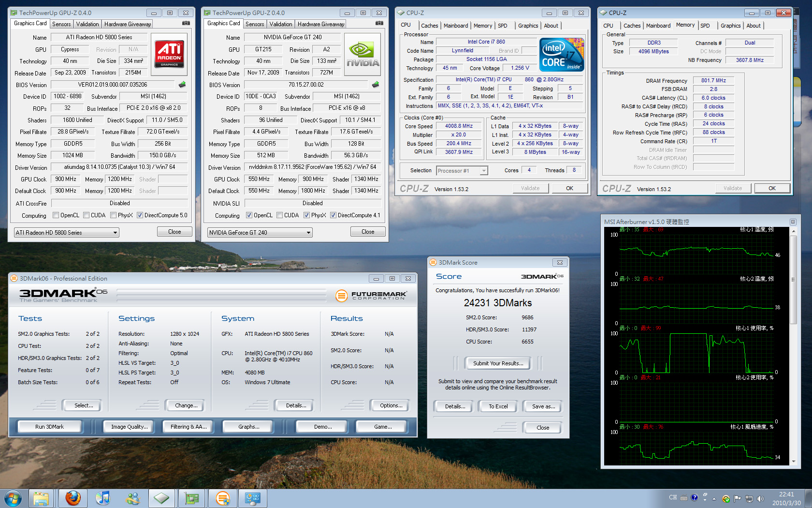812x508 pixels.
Task: Click the NVIDIA logo in GPU-Z
Action: coord(362,54)
